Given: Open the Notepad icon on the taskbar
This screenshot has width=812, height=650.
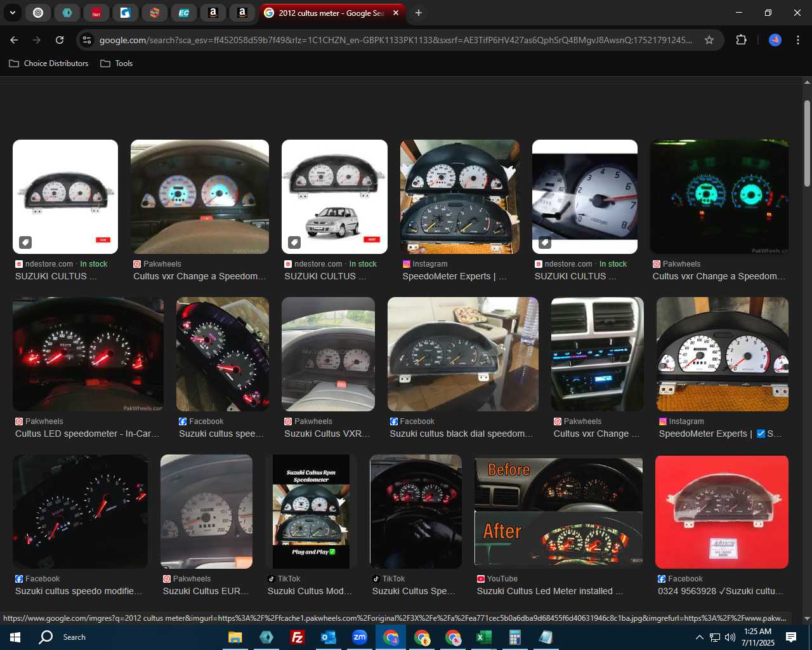Looking at the screenshot, I should (x=546, y=637).
